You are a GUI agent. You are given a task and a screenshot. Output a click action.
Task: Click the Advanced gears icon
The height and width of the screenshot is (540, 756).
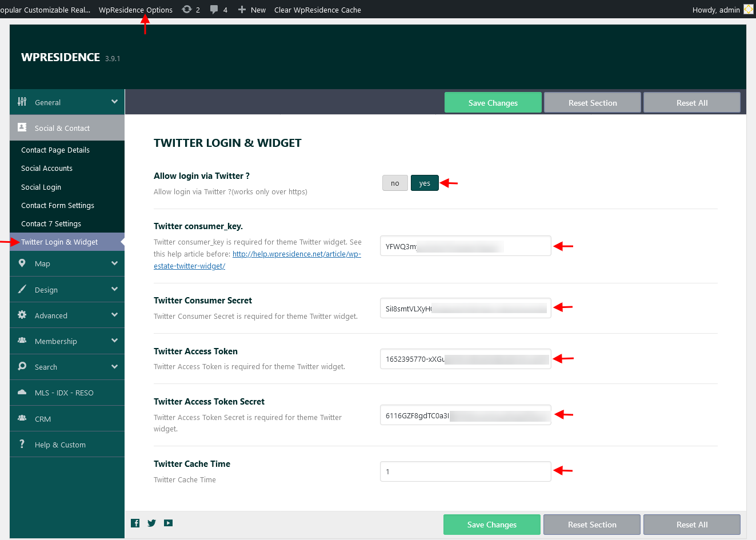tap(22, 315)
